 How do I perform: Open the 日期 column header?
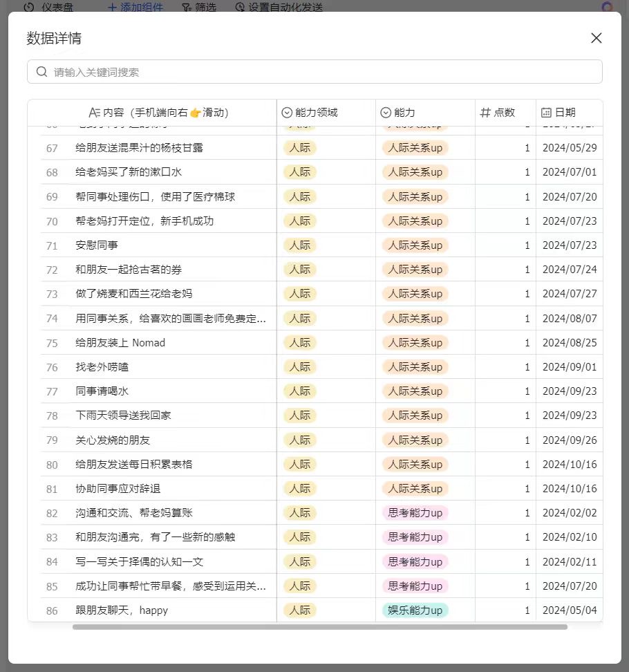point(565,113)
